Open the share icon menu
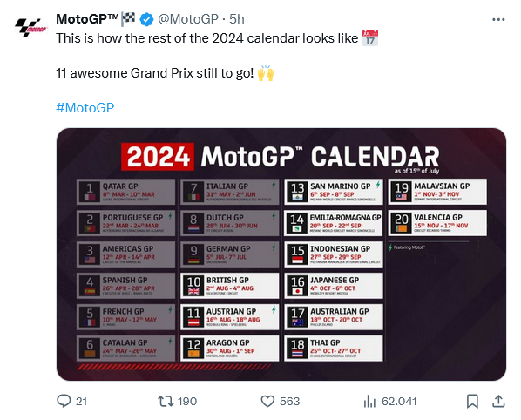 [x=498, y=401]
